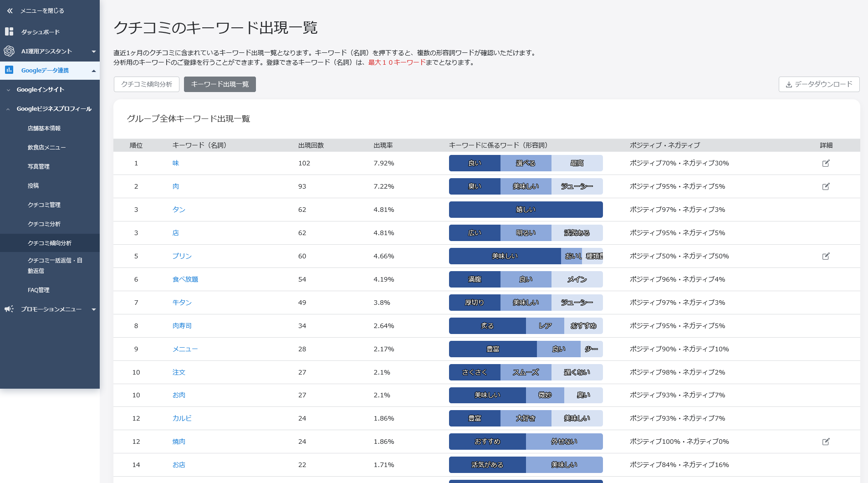Click the 嬉しい adjective bar for タン

pyautogui.click(x=526, y=210)
